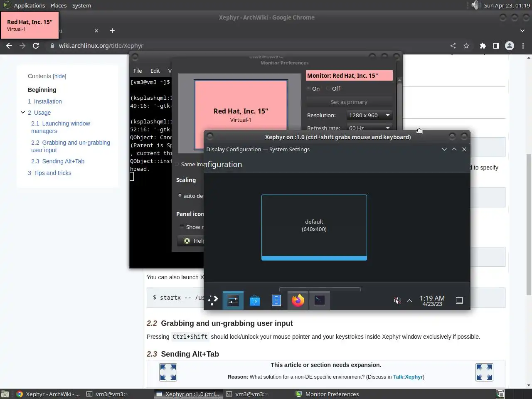
Task: Switch to the Monitor Preferences taskbar item
Action: tap(327, 394)
